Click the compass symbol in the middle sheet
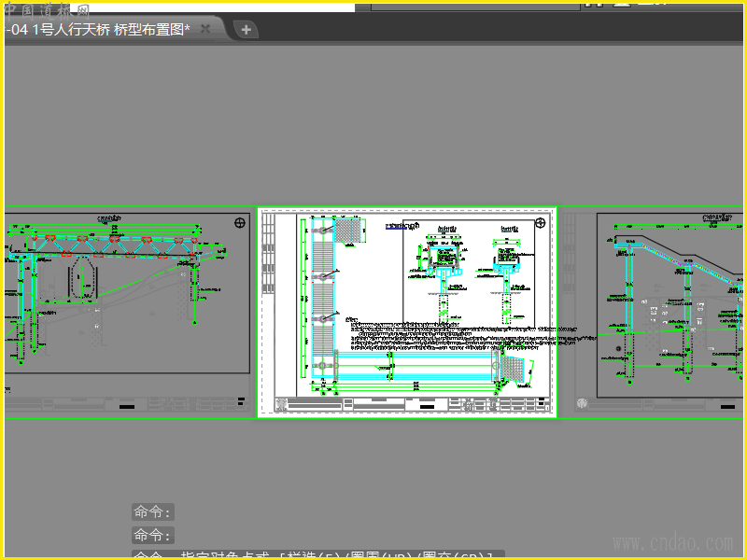This screenshot has width=747, height=560. pos(541,223)
